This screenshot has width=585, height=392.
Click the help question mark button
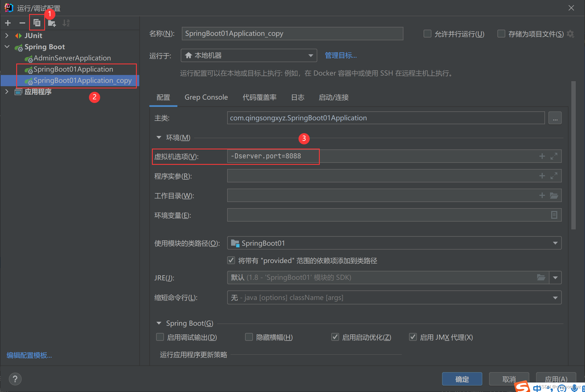(15, 379)
